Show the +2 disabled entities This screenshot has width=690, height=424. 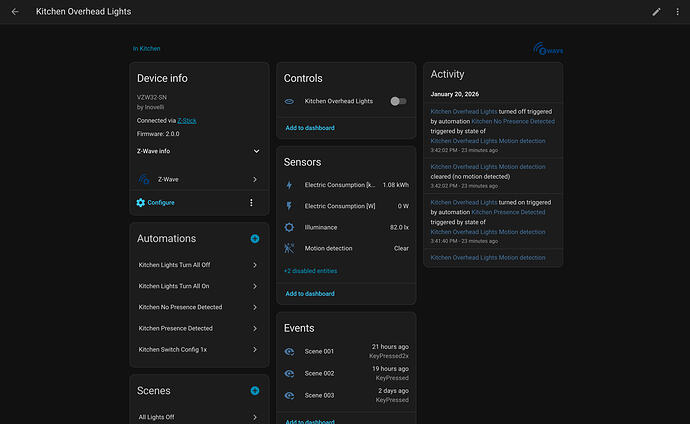coord(310,271)
